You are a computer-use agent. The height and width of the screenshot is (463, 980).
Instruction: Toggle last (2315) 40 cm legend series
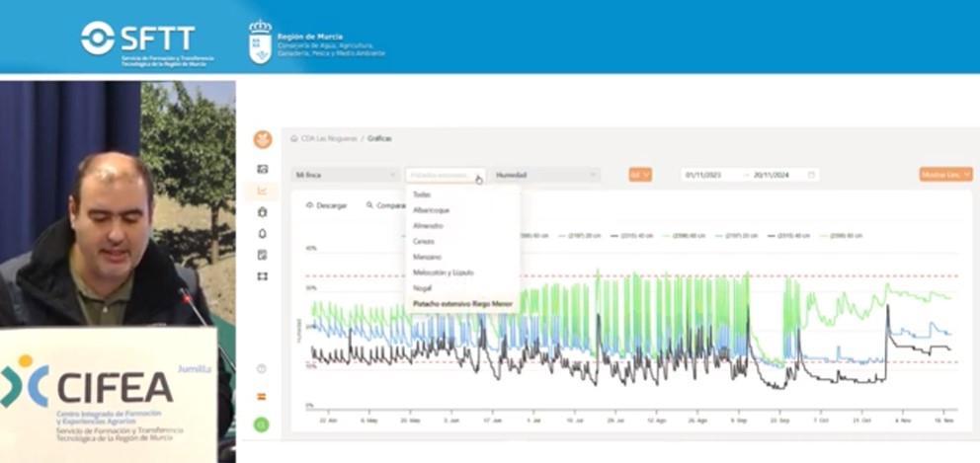[x=788, y=236]
